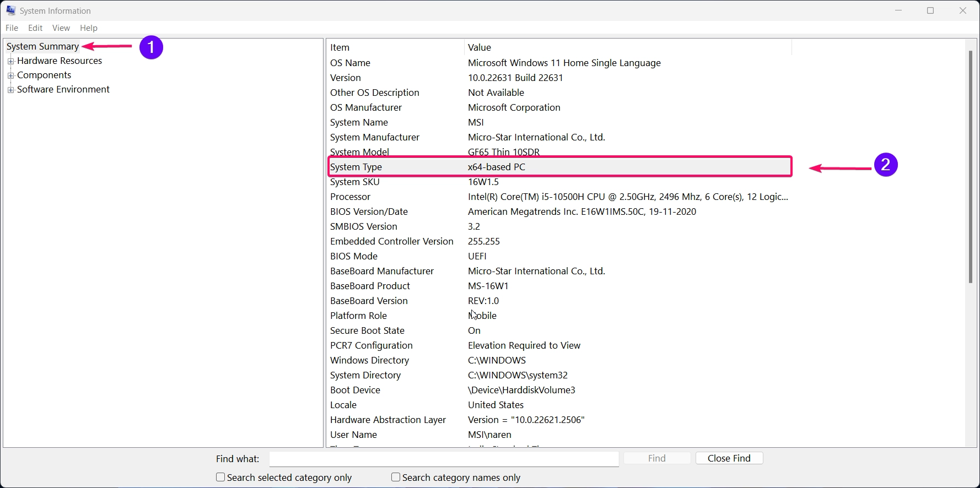This screenshot has width=980, height=488.
Task: Click the Find what input field
Action: [x=444, y=459]
